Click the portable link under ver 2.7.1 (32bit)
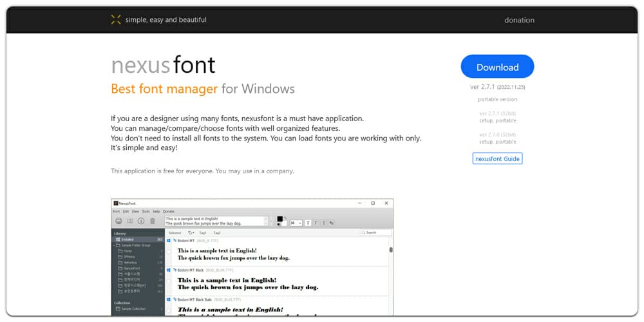 506,121
